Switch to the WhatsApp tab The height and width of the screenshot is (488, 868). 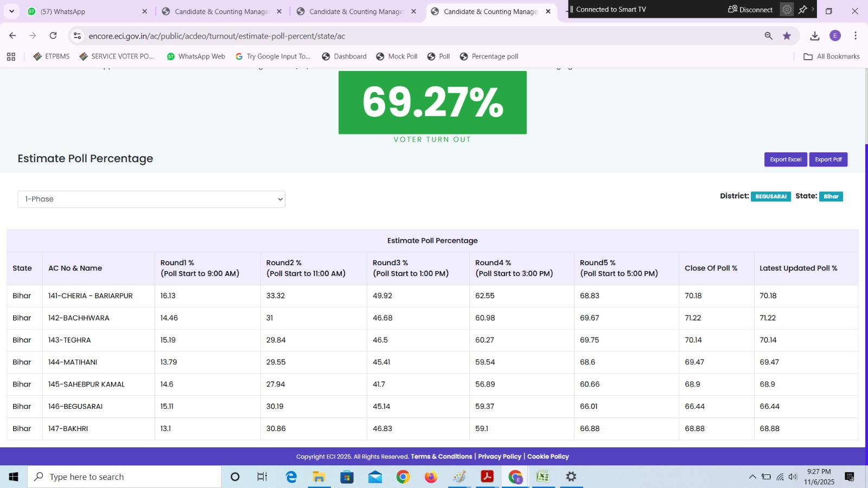(x=87, y=11)
